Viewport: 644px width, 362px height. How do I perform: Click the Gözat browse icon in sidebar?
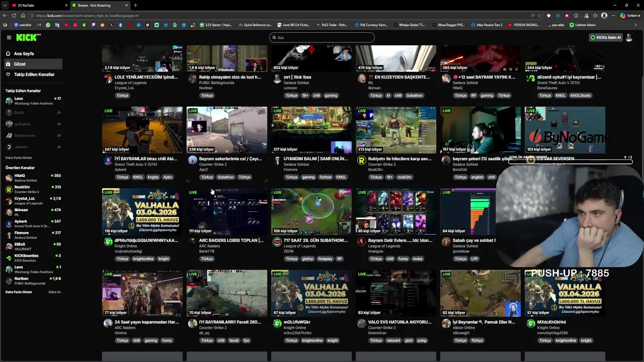pos(8,64)
